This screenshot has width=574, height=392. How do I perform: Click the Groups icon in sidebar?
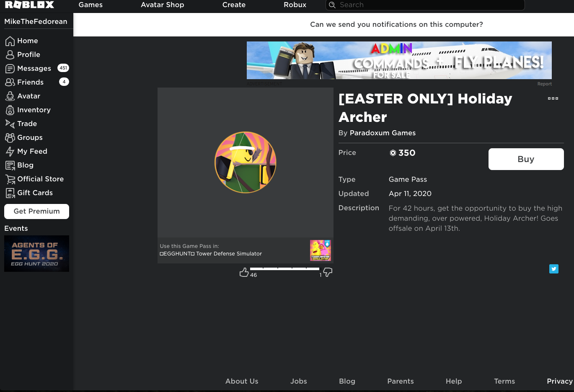pos(10,138)
